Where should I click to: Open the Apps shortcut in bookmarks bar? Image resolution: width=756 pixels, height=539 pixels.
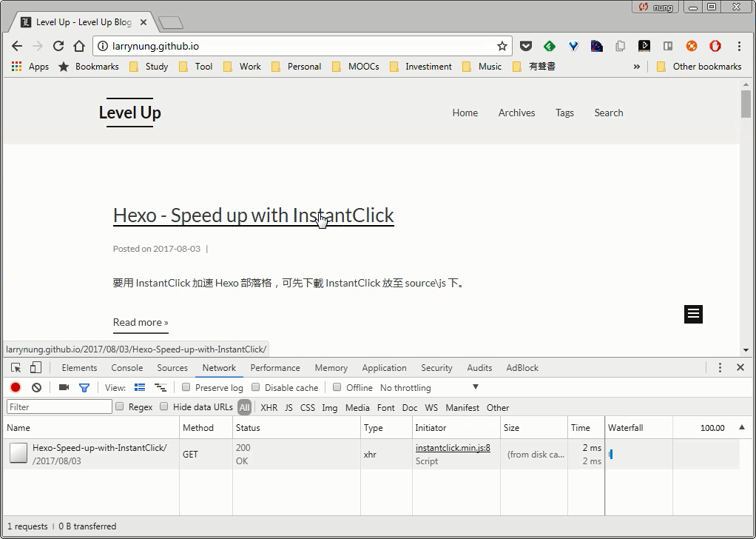point(30,67)
